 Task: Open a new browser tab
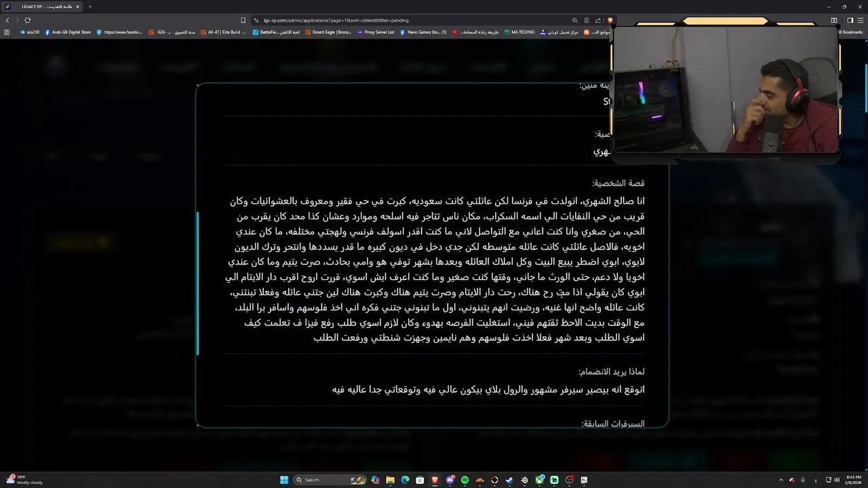pos(90,7)
